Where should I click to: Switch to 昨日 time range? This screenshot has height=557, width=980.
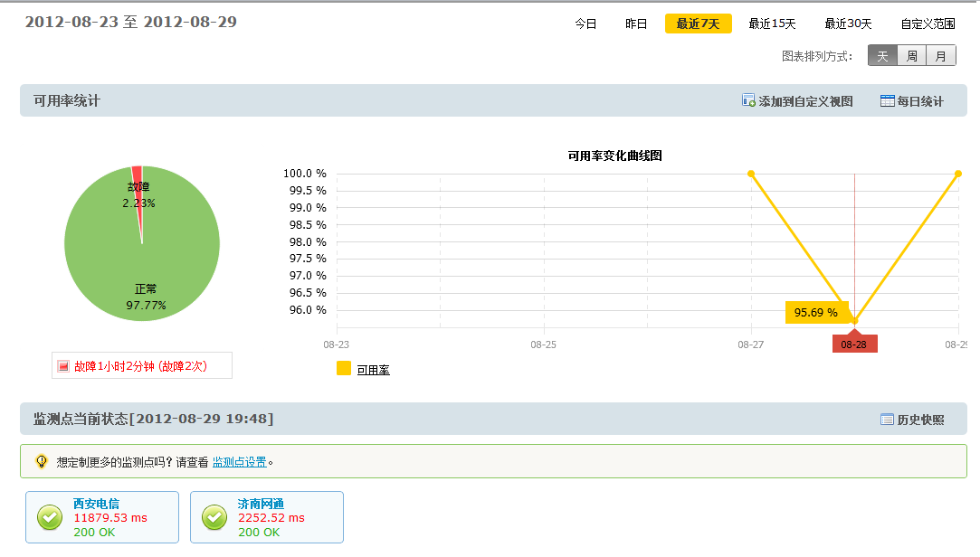tap(636, 24)
